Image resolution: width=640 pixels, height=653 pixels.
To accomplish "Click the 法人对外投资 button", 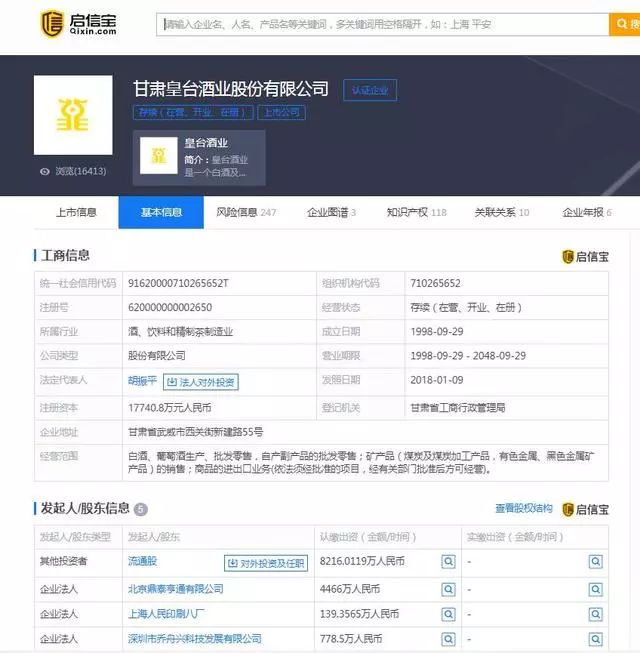I will tap(201, 382).
